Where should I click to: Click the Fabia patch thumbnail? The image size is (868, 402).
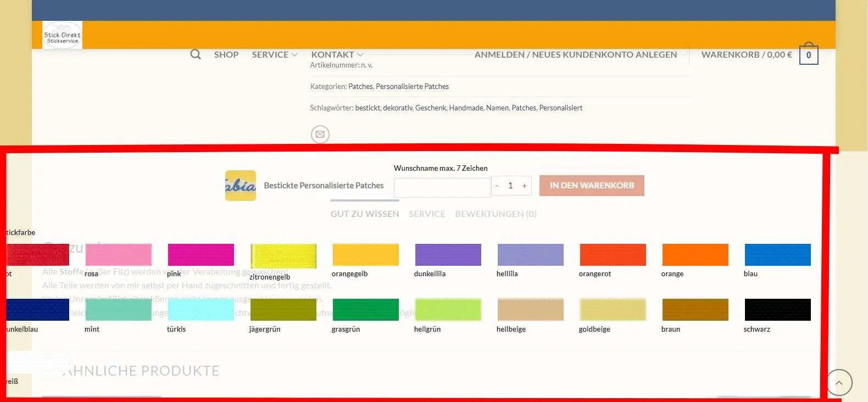pyautogui.click(x=241, y=186)
